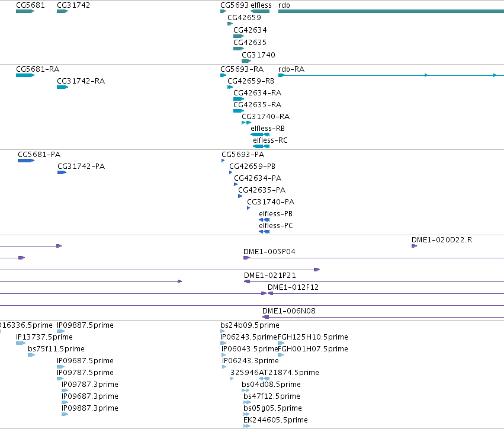Select the elfless-RC transcript
504x429 pixels.
[261, 146]
